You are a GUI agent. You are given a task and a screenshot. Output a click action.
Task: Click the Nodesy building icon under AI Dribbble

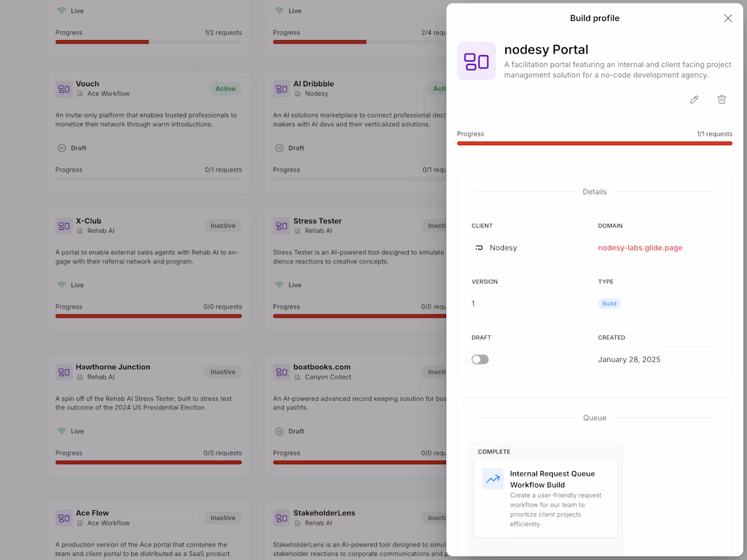pyautogui.click(x=297, y=94)
